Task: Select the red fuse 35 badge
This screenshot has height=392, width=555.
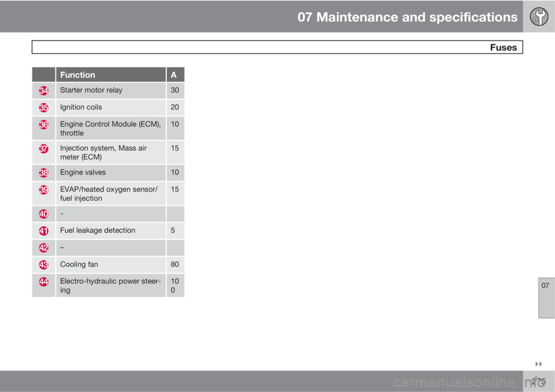Action: pyautogui.click(x=43, y=108)
